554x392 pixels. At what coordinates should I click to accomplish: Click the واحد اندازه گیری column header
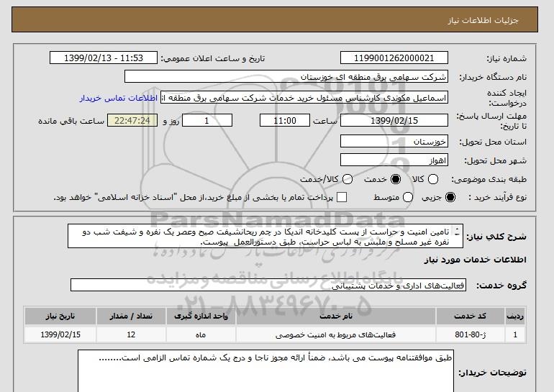[x=201, y=316]
